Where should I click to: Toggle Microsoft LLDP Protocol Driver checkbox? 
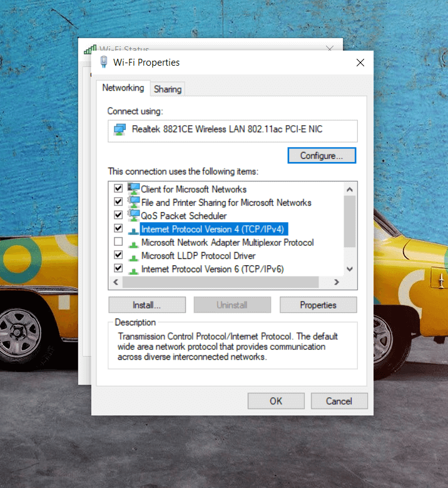tap(118, 255)
